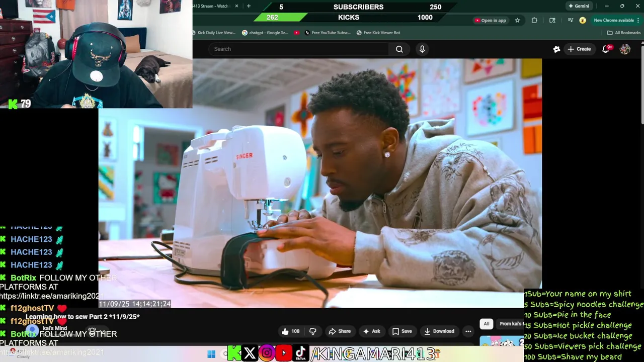Image resolution: width=644 pixels, height=362 pixels.
Task: Open 'Free YouTube Subsc...' bookmark
Action: [x=328, y=33]
